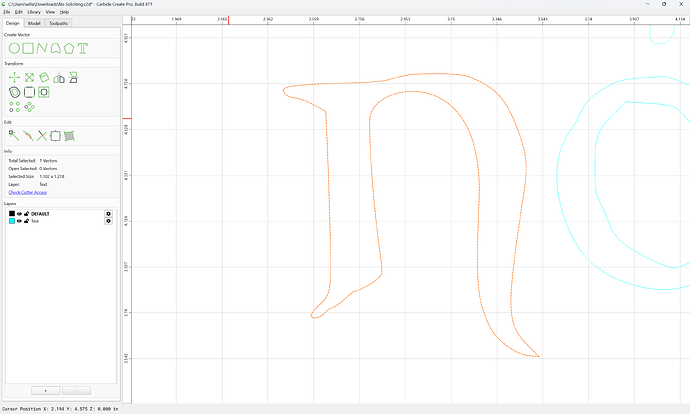Image resolution: width=690 pixels, height=414 pixels.
Task: Open the Help menu
Action: coord(64,12)
